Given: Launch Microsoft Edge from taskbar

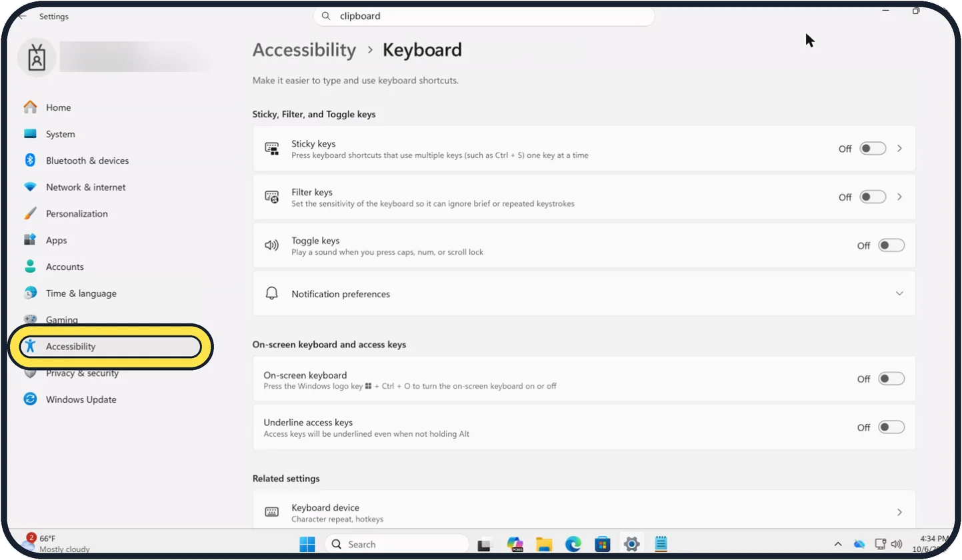Looking at the screenshot, I should [573, 544].
